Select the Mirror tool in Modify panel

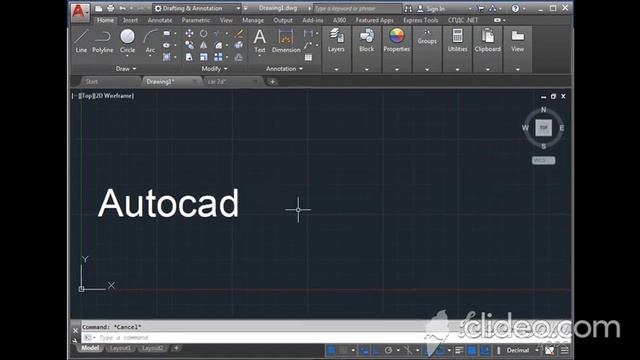(x=204, y=45)
